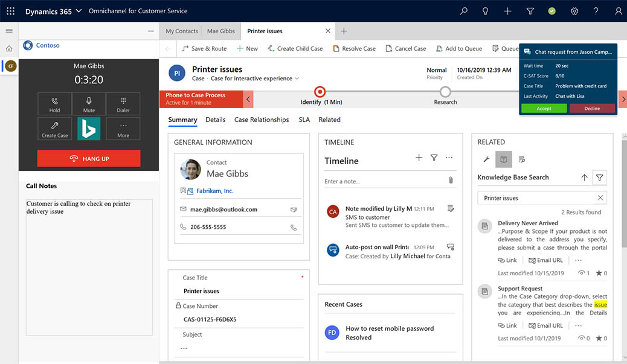Open the user account profile icon
The image size is (627, 364).
pos(618,11)
